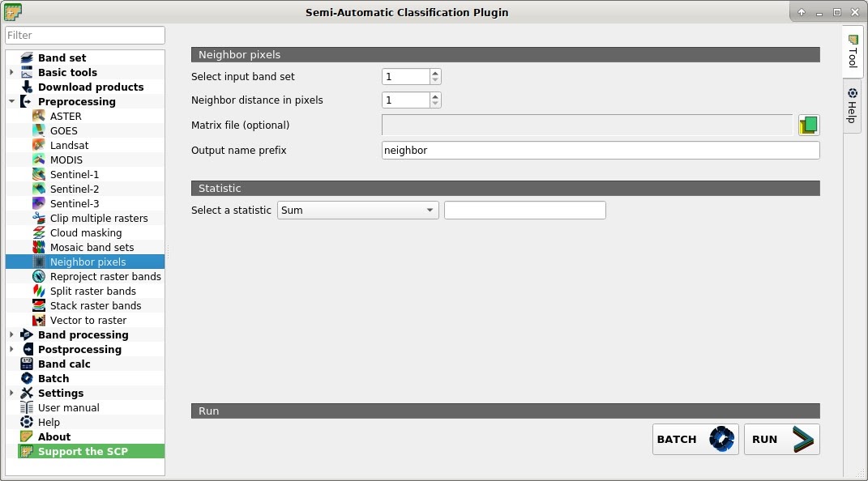This screenshot has width=868, height=481.
Task: Expand the Basic tools section
Action: coord(11,72)
